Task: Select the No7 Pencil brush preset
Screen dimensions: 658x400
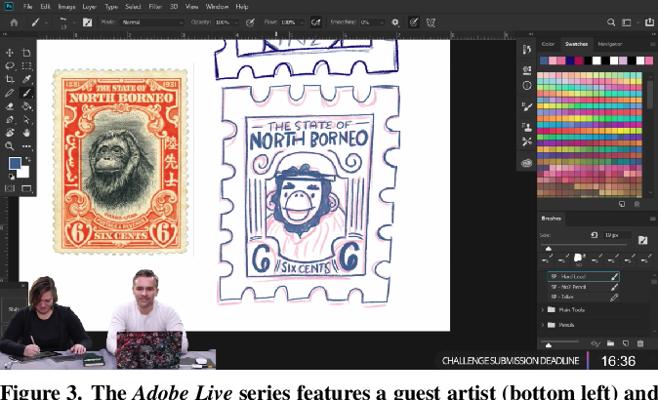Action: pos(584,287)
